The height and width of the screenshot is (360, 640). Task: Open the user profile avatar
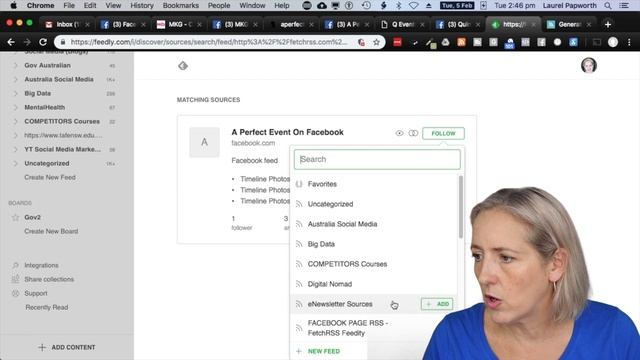click(589, 65)
